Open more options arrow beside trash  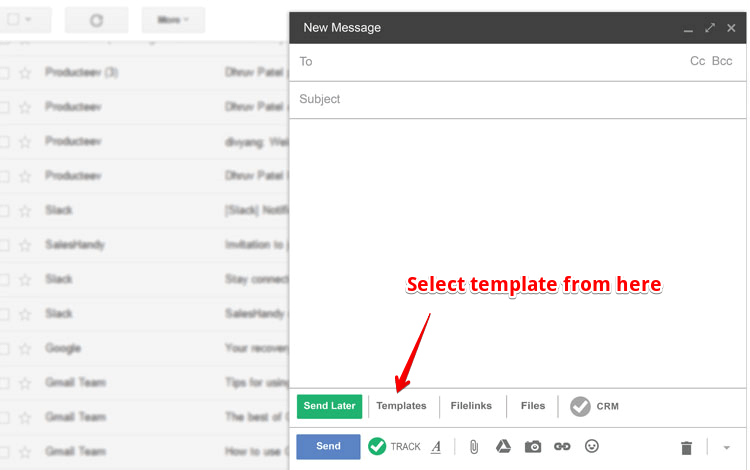[727, 448]
